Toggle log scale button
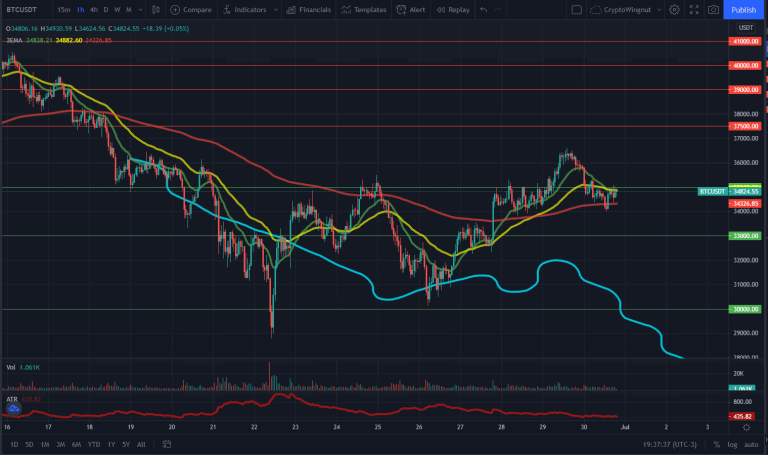This screenshot has height=455, width=768. [732, 444]
